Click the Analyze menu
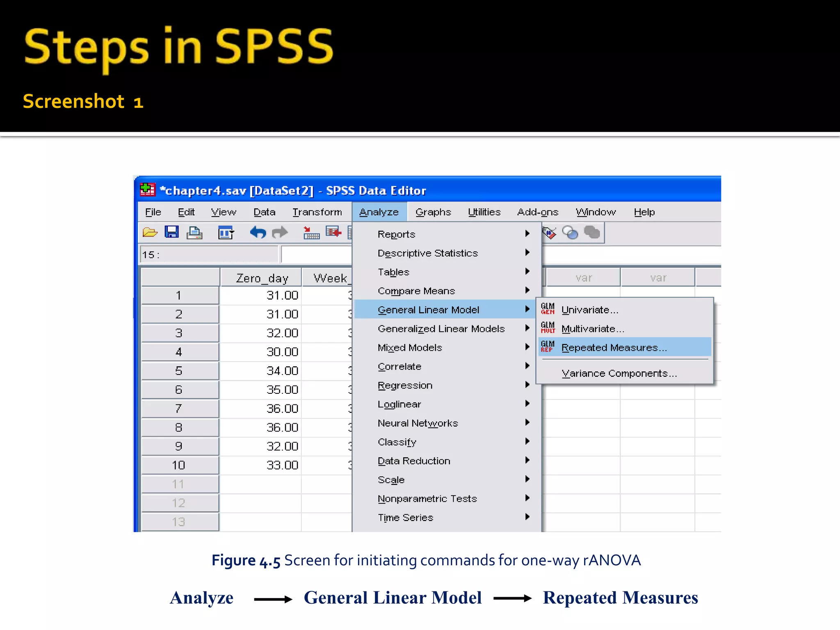The width and height of the screenshot is (840, 630). (379, 212)
